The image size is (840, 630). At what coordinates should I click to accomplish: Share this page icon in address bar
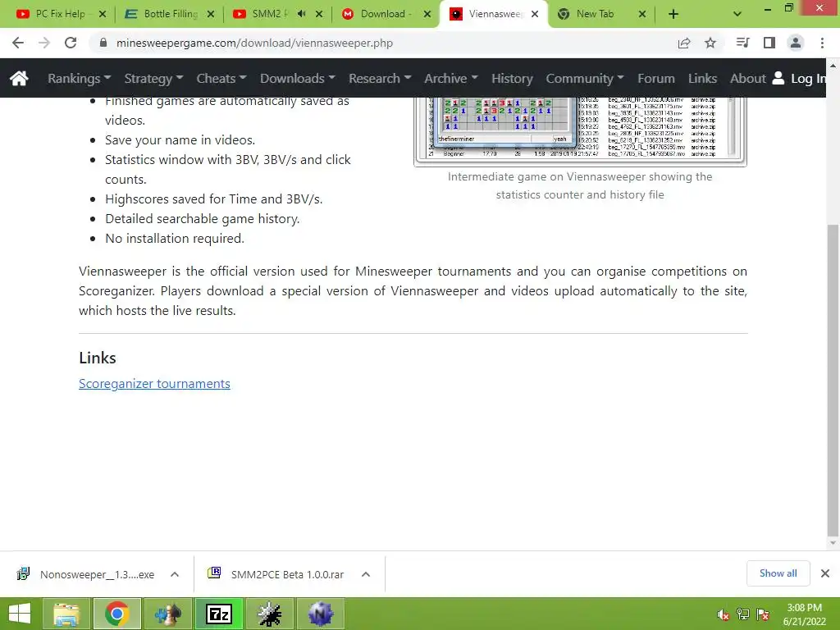(x=684, y=43)
